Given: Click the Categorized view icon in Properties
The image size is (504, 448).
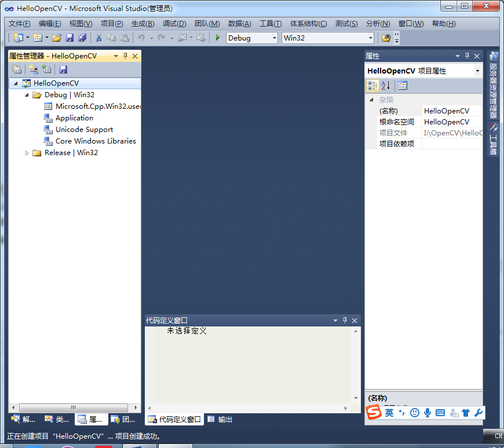Looking at the screenshot, I should 372,86.
